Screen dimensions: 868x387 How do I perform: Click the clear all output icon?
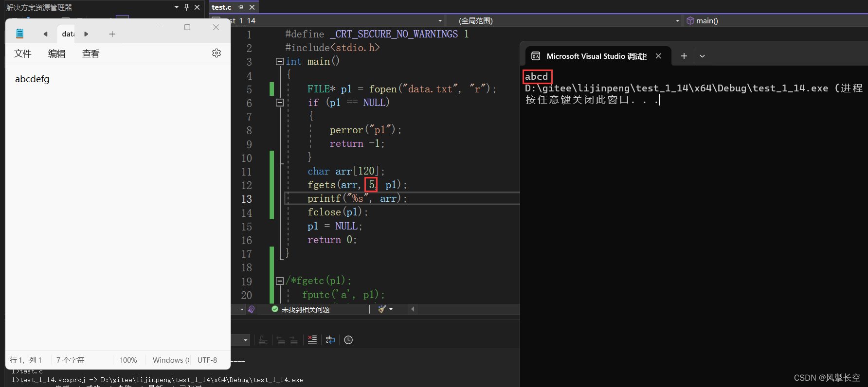point(312,340)
